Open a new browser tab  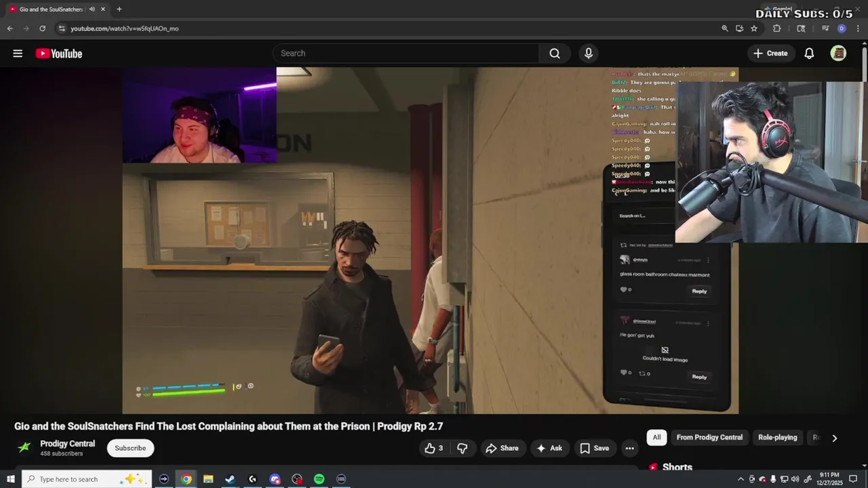tap(119, 9)
